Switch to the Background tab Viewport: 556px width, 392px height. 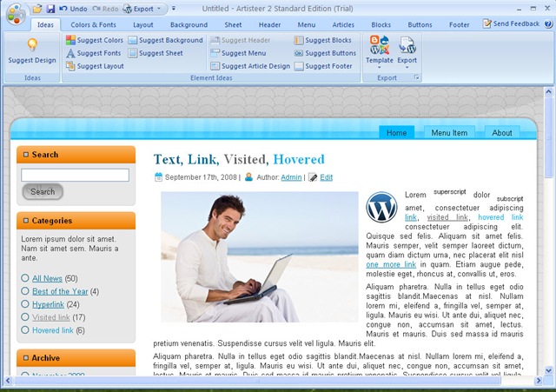[x=189, y=25]
